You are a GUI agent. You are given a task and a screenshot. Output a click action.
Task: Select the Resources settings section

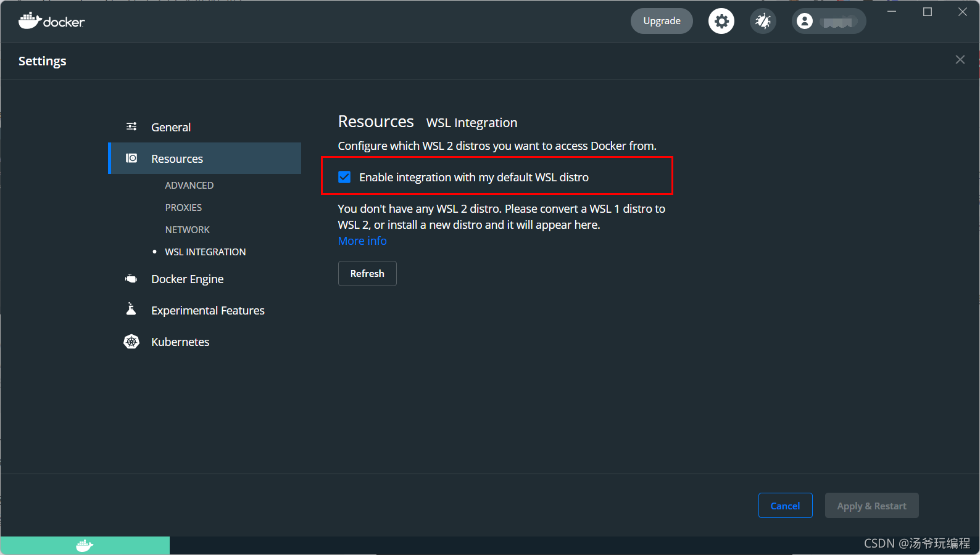(205, 158)
